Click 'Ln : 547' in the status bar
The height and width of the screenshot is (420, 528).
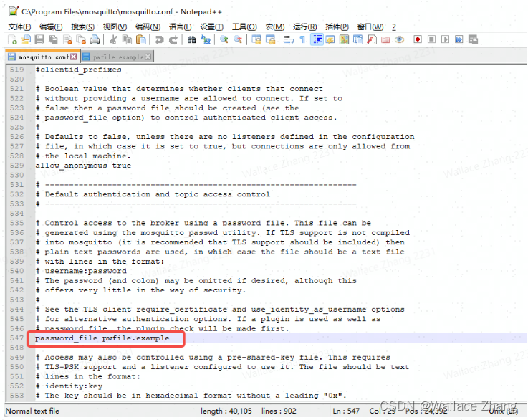(346, 411)
